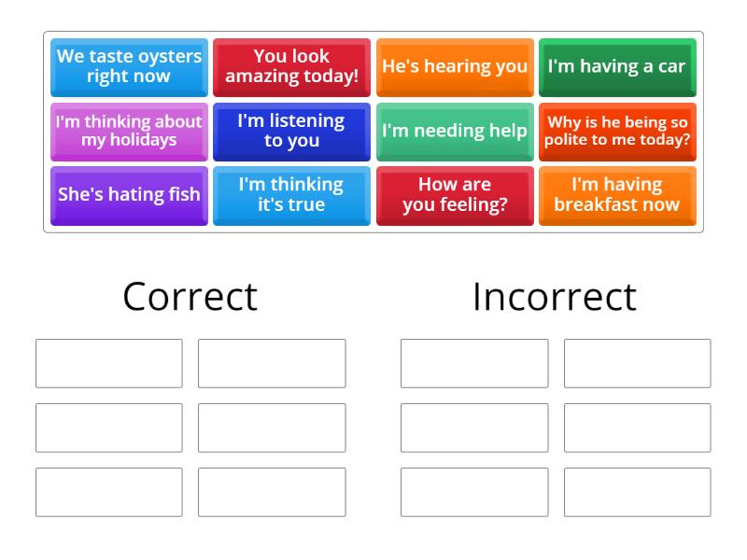Click the first empty box under Correct
The image size is (747, 560).
click(108, 363)
